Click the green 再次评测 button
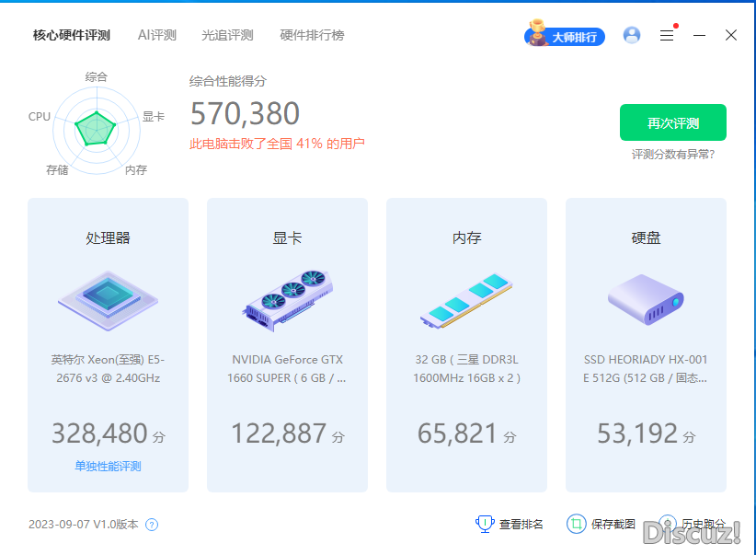756x555 pixels. click(x=673, y=122)
